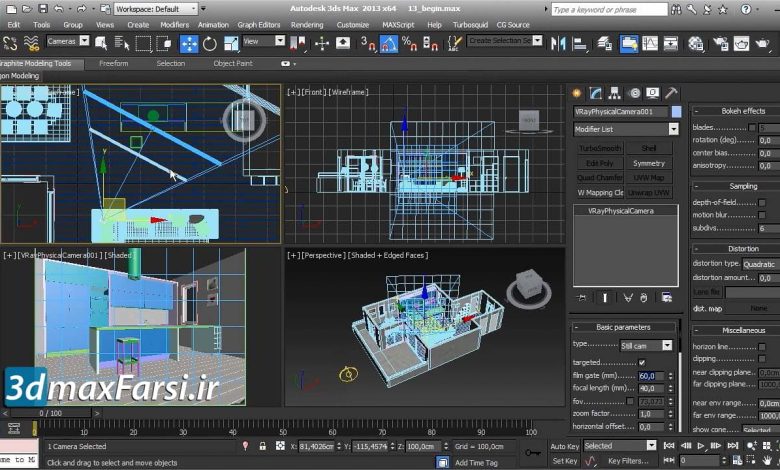Activate the Select Object tool
Screen dimensions: 780x470
[x=101, y=44]
